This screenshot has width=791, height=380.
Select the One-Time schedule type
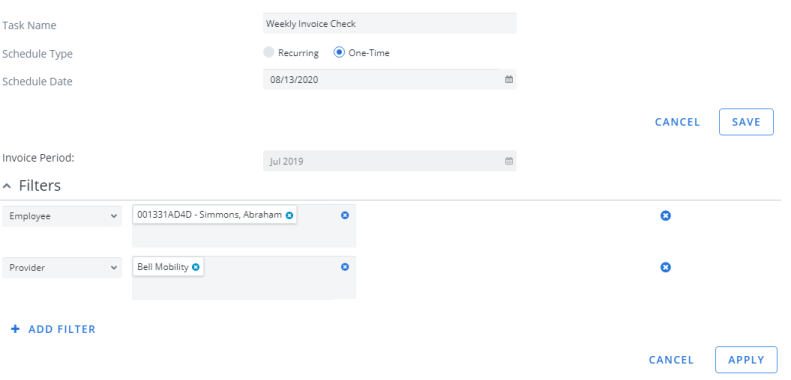pyautogui.click(x=339, y=52)
